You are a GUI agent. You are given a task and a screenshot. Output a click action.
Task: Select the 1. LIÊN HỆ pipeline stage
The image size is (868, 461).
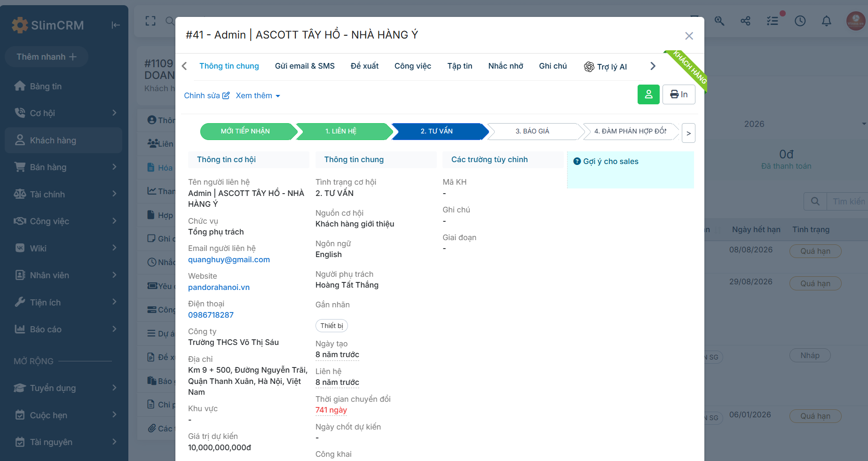tap(341, 131)
